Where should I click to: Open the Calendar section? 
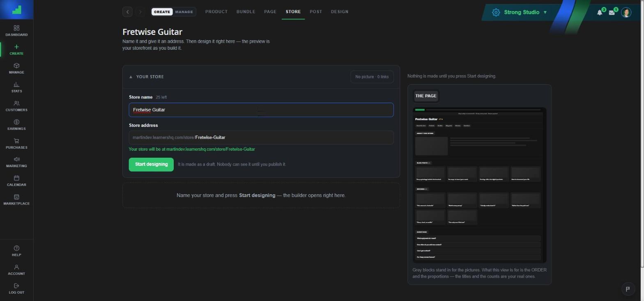click(x=16, y=181)
